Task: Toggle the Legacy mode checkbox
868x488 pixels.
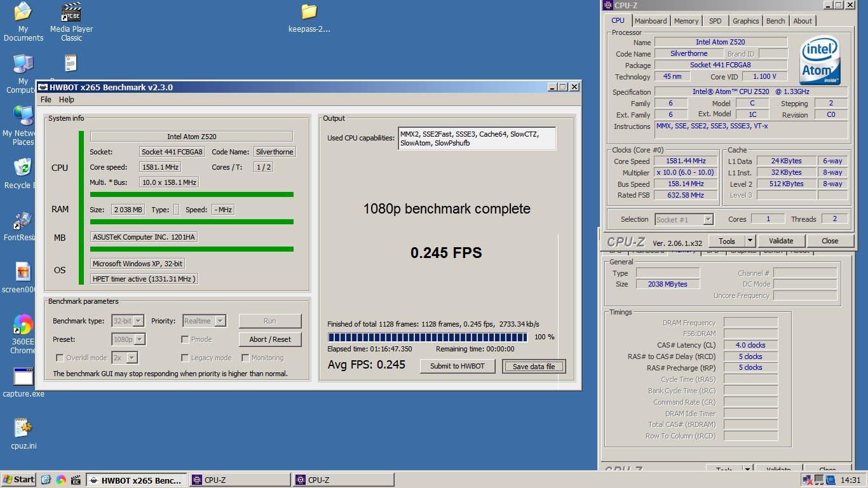Action: click(186, 358)
